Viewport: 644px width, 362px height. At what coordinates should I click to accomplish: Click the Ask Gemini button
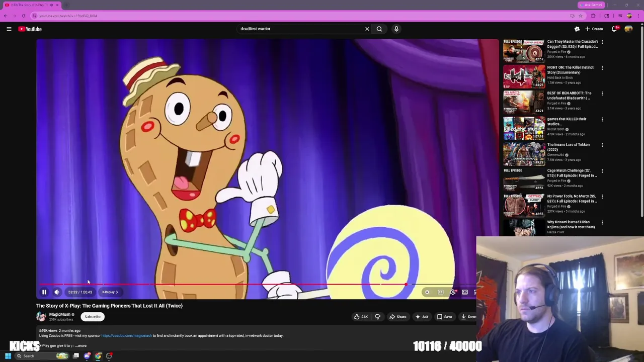click(591, 5)
